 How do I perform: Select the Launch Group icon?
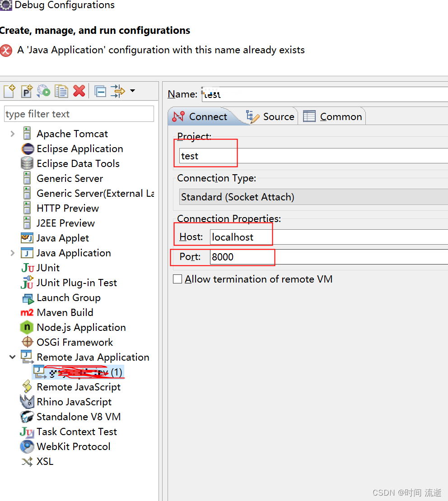pyautogui.click(x=28, y=298)
